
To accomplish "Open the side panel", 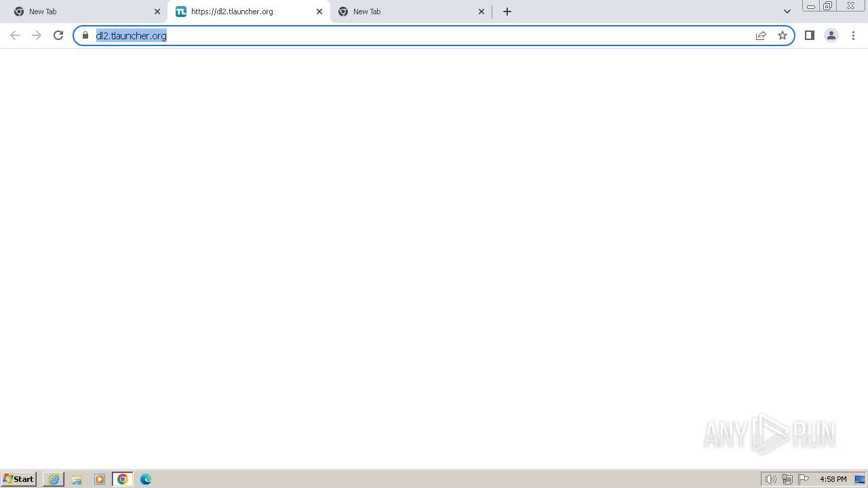I will [810, 35].
